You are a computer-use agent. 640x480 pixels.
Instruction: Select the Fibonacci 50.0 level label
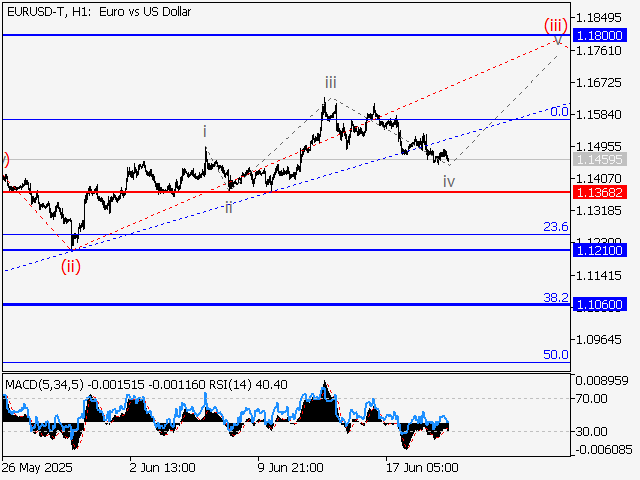(x=556, y=354)
